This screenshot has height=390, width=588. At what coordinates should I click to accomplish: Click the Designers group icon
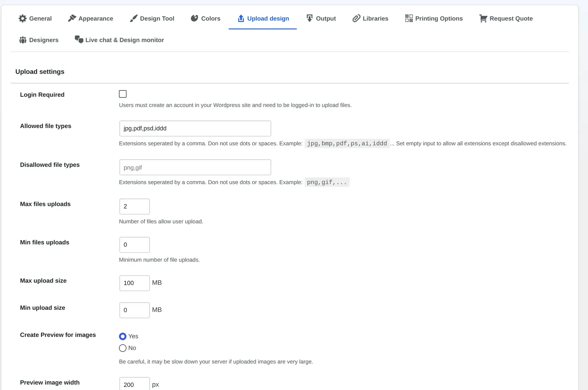click(x=23, y=40)
